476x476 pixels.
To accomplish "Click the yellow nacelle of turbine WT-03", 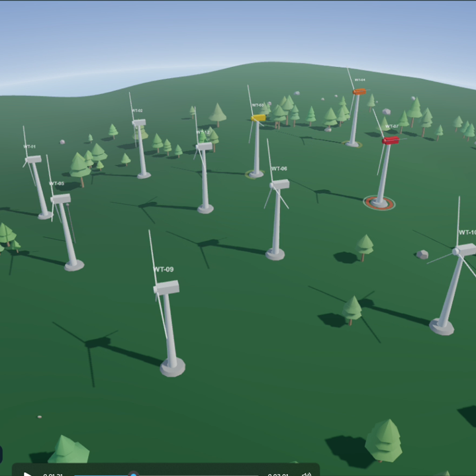I will click(258, 118).
